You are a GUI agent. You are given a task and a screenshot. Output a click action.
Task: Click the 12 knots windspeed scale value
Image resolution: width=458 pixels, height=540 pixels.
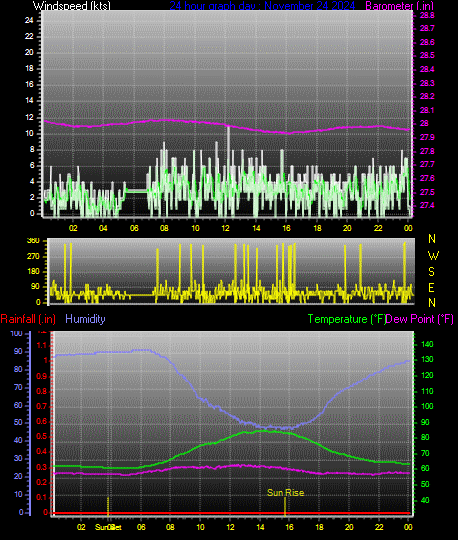(29, 117)
